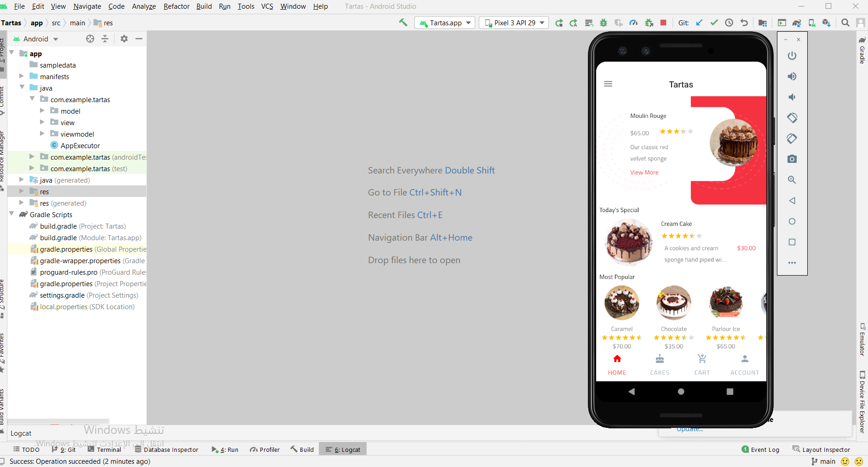868x467 pixels.
Task: Click the emulator zoom magnifier icon
Action: 792,180
